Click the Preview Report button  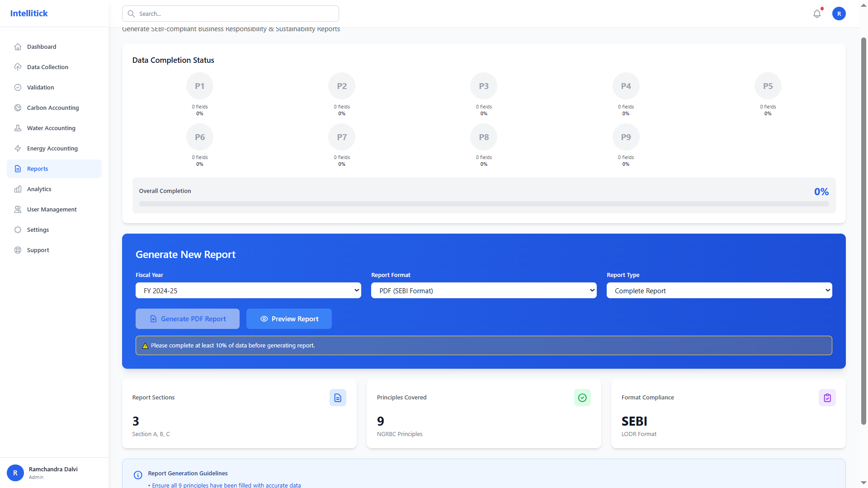[x=289, y=319]
